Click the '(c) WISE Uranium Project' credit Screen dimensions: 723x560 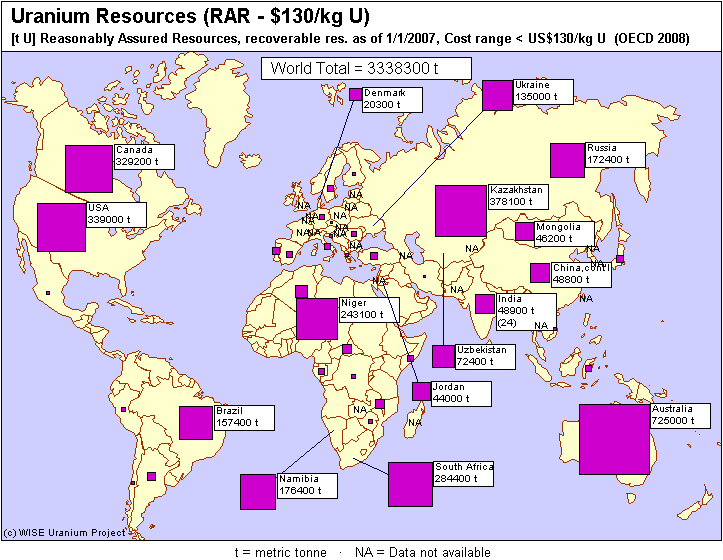pos(64,533)
